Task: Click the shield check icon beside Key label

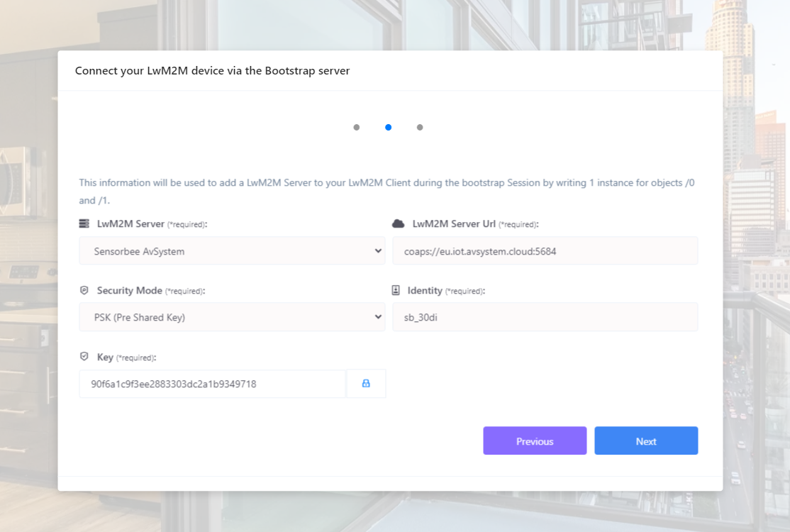Action: tap(84, 357)
